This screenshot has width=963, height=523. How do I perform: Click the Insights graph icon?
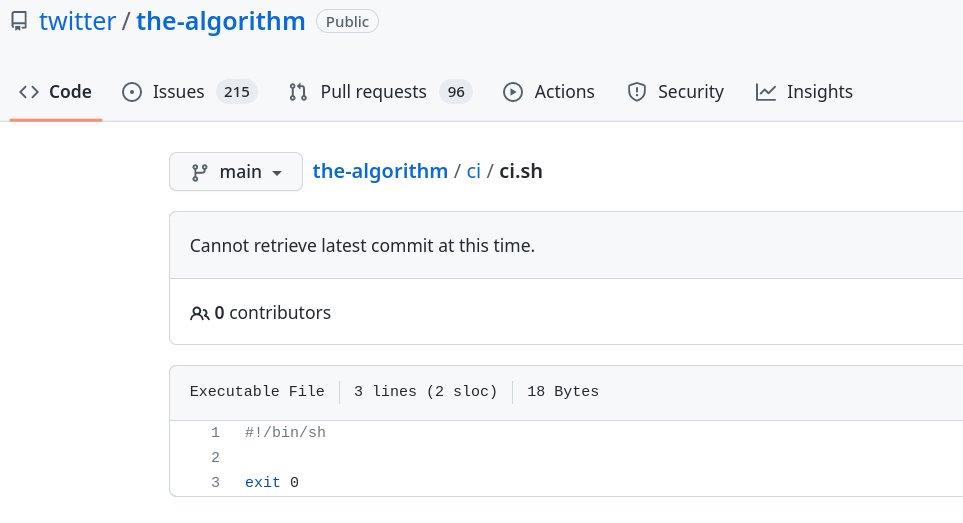click(x=766, y=92)
